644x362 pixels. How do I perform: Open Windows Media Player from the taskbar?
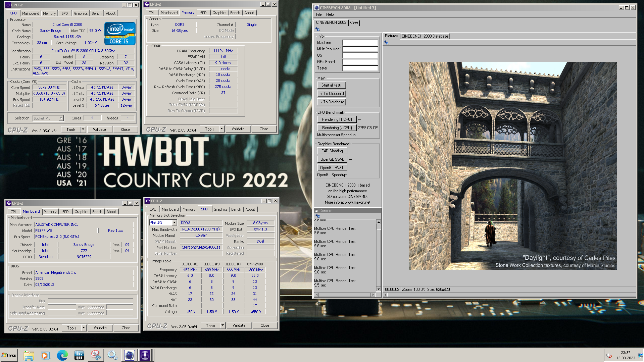coord(45,355)
